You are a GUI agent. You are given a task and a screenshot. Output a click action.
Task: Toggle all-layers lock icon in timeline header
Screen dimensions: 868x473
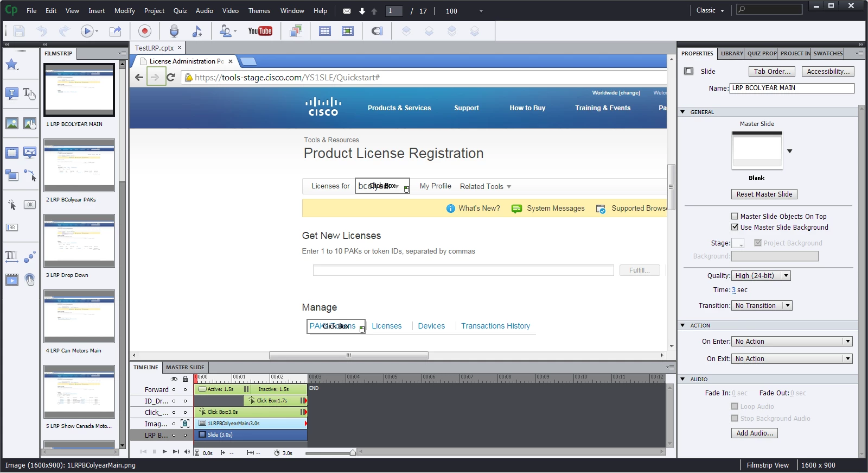[185, 379]
